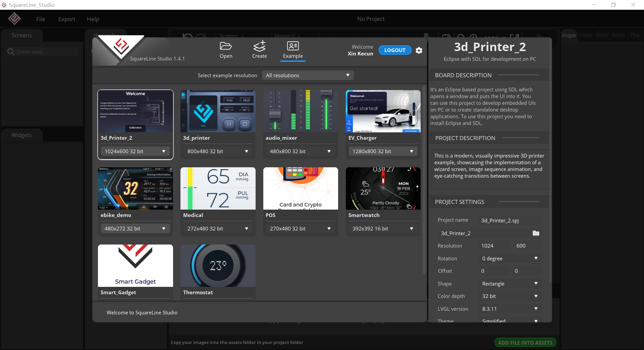Select the 3d_Printer_2 example thumbnail
This screenshot has width=644, height=350.
pos(136,111)
